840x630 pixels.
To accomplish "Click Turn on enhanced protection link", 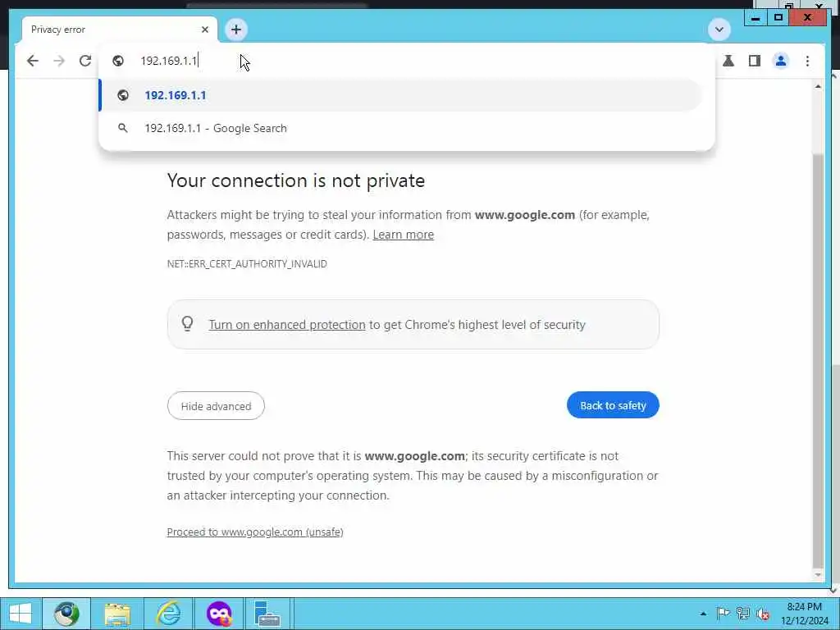I will click(287, 325).
